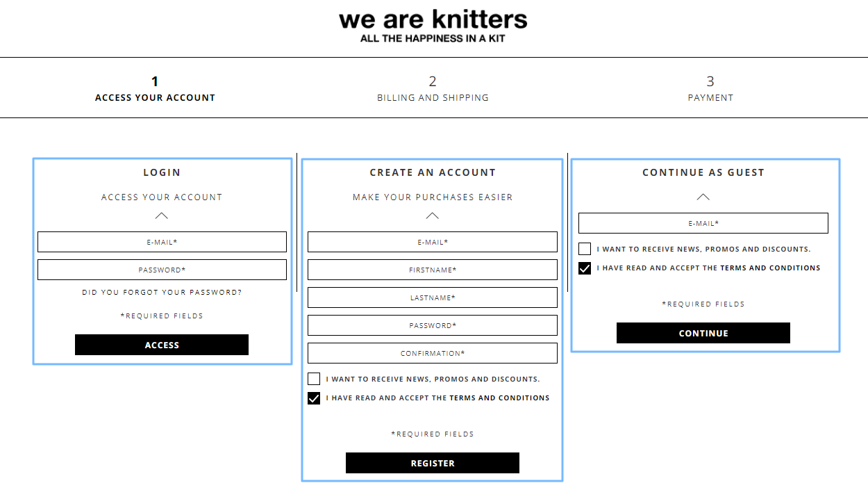868x490 pixels.
Task: Go to step 2 Billing and Shipping
Action: pos(433,89)
